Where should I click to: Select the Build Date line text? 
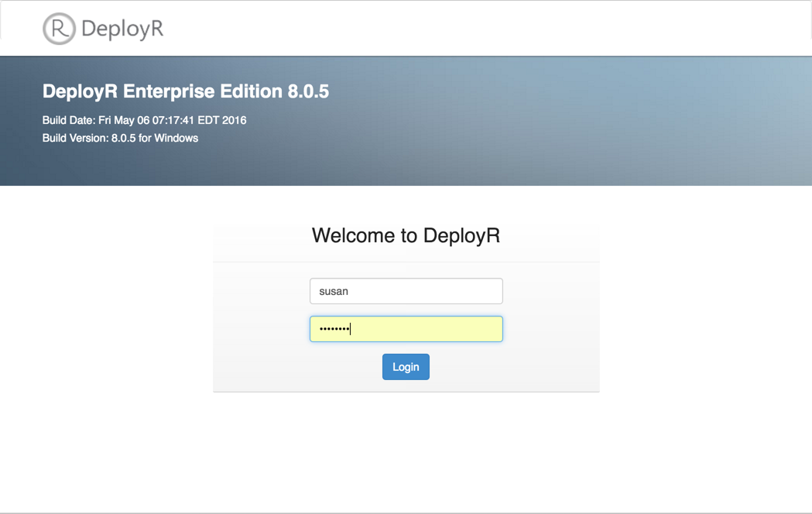pos(145,120)
